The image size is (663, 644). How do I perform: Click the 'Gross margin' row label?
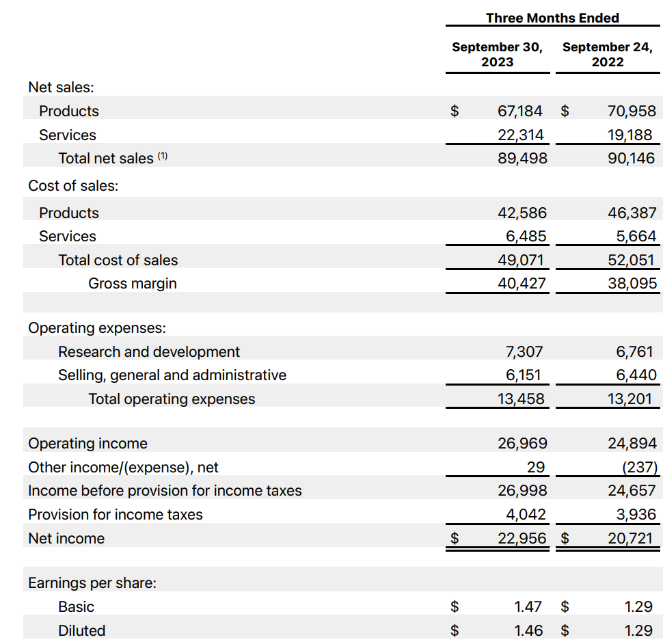pos(132,284)
